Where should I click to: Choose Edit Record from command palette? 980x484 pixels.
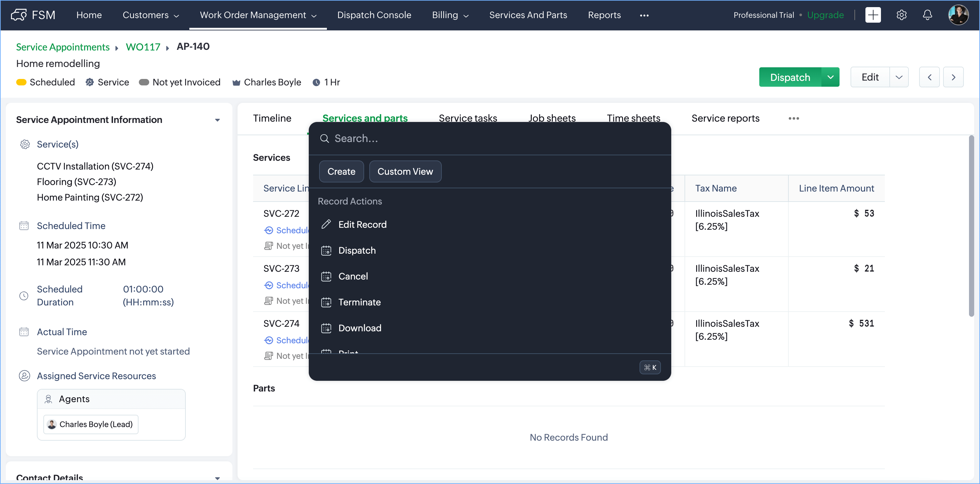362,225
